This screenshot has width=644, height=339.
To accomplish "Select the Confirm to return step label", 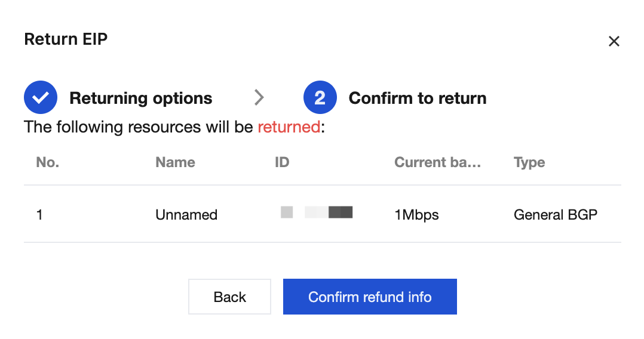I will pyautogui.click(x=417, y=98).
